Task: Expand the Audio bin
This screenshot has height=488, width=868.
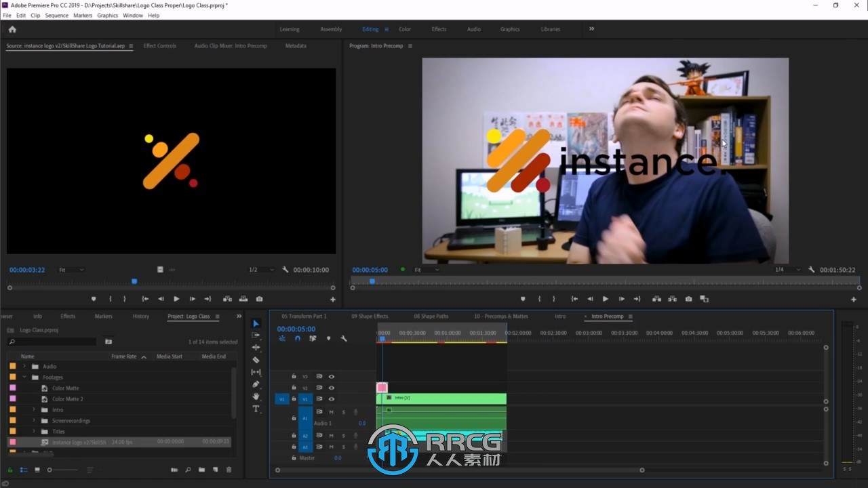Action: [x=24, y=367]
